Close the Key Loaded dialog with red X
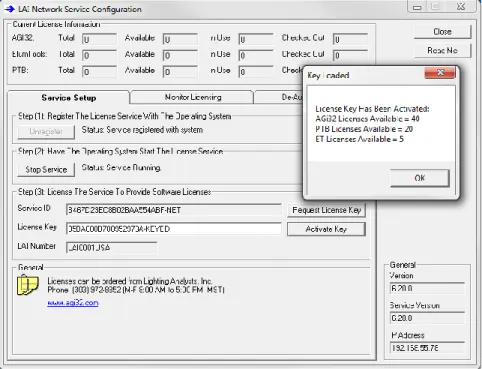This screenshot has height=369, width=482. point(440,73)
